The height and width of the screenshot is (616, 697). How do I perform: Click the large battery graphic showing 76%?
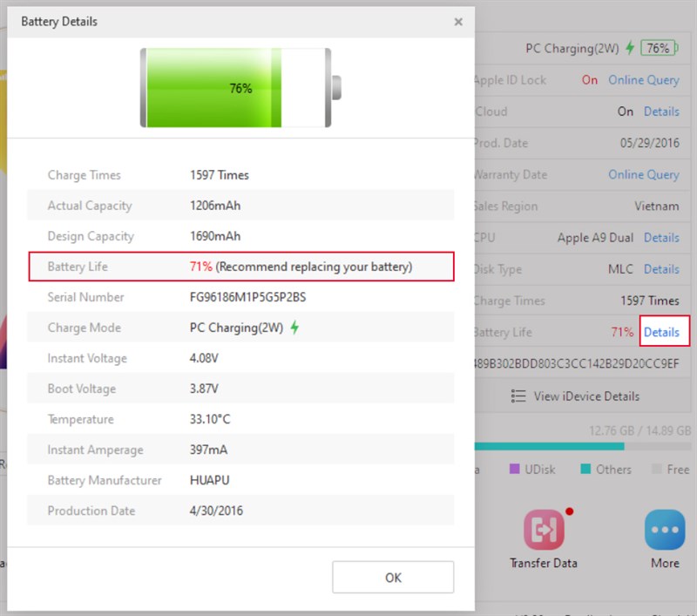(x=235, y=87)
